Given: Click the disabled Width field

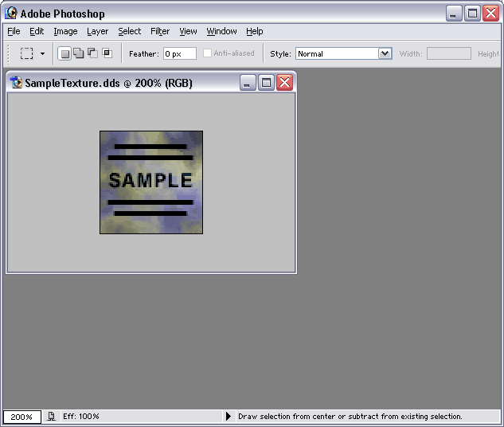Looking at the screenshot, I should point(449,53).
